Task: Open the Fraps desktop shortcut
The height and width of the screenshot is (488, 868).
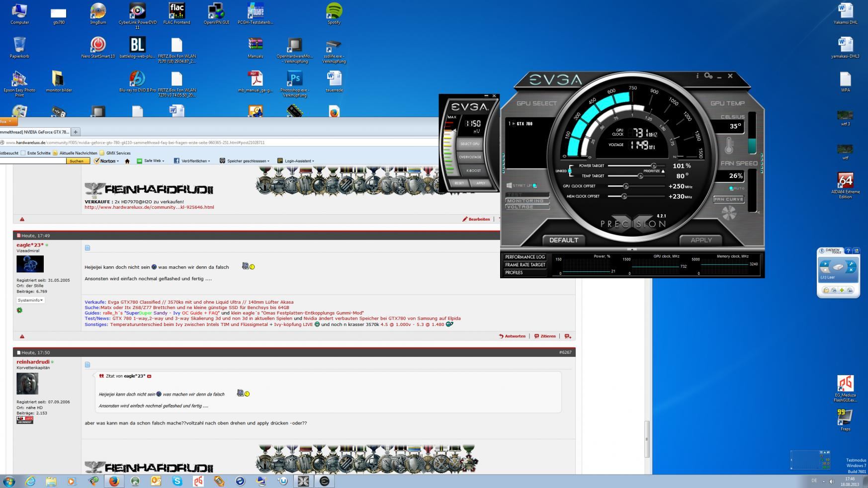Action: pos(845,420)
